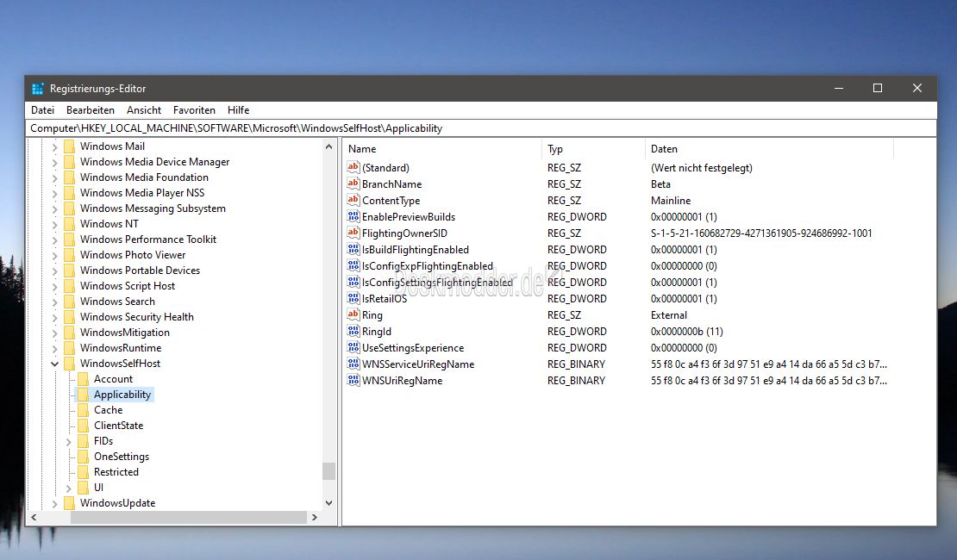Expand the WindowsUpdate key
Image resolution: width=957 pixels, height=560 pixels.
[x=54, y=503]
